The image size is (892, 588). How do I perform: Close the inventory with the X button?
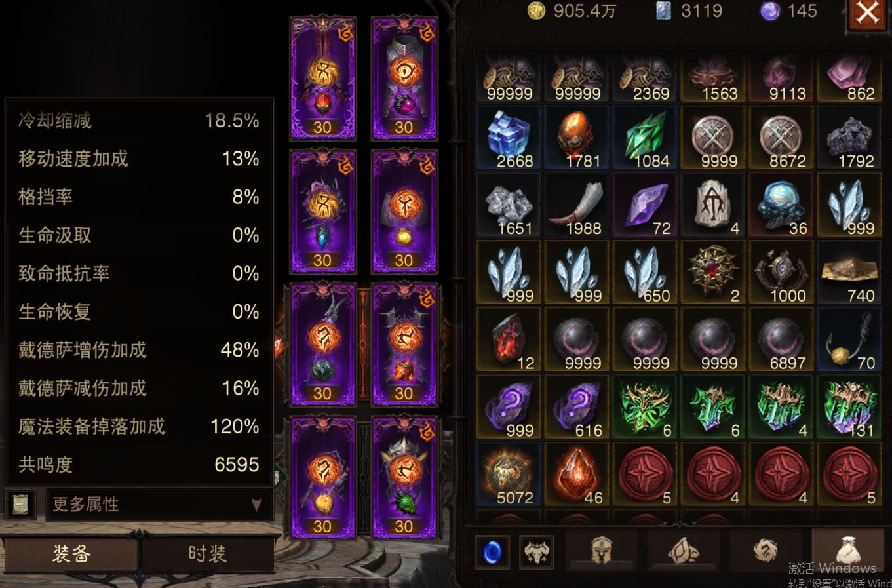point(868,14)
